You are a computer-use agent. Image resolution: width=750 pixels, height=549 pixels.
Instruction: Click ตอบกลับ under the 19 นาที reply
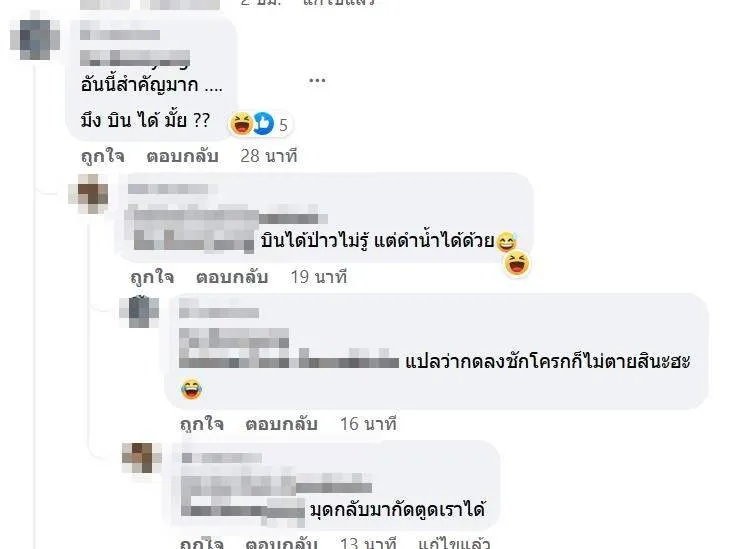(x=232, y=277)
